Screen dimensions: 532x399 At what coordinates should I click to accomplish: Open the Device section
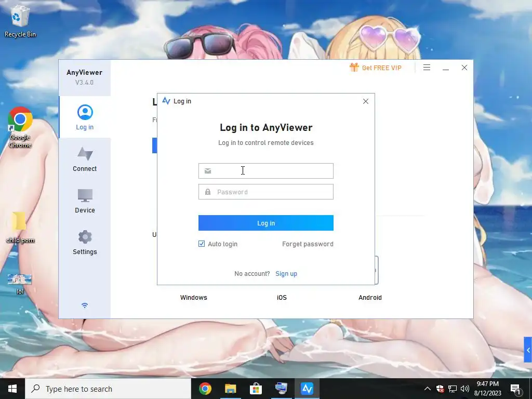point(85,201)
